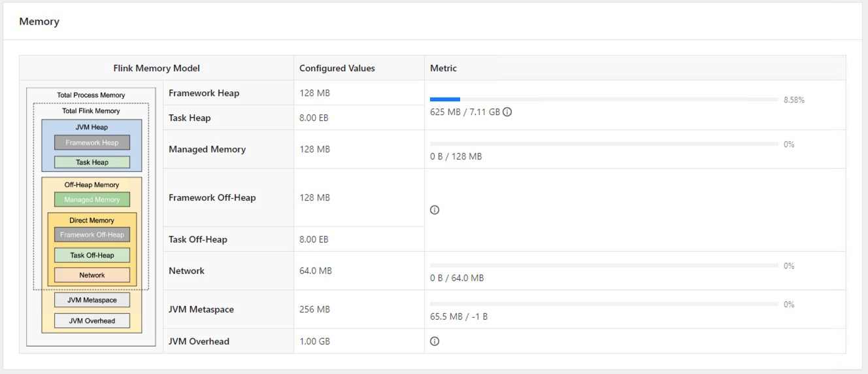This screenshot has width=868, height=374.
Task: Click the JVM Overhead box in diagram
Action: pyautogui.click(x=92, y=320)
